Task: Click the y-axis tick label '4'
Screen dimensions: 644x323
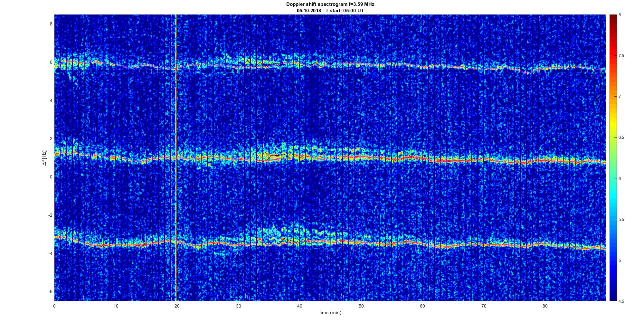Action: pos(51,100)
